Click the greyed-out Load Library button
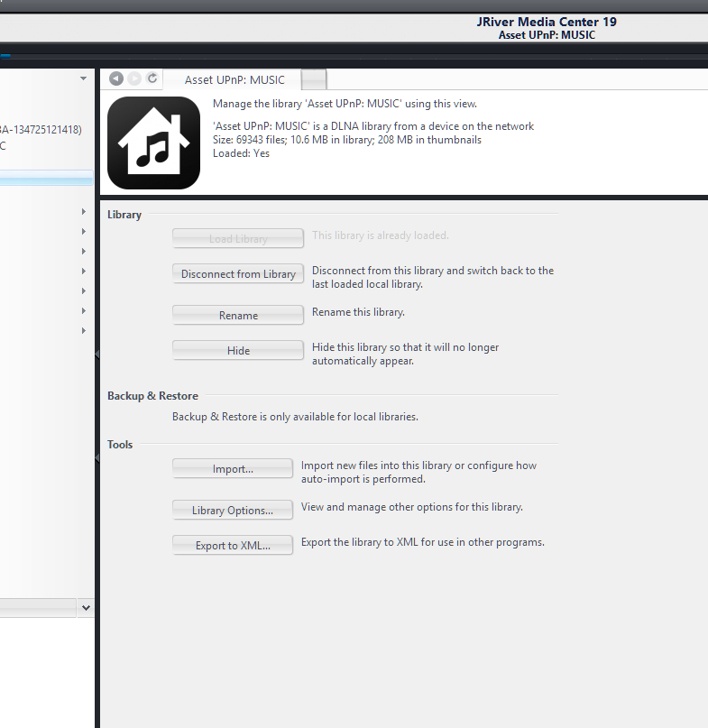The image size is (708, 728). point(238,239)
